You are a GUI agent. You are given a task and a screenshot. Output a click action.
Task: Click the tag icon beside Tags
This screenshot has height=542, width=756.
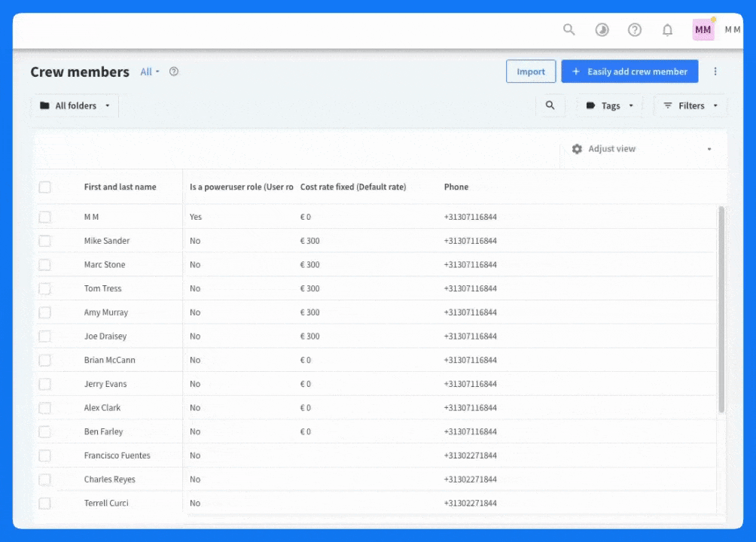click(x=590, y=105)
